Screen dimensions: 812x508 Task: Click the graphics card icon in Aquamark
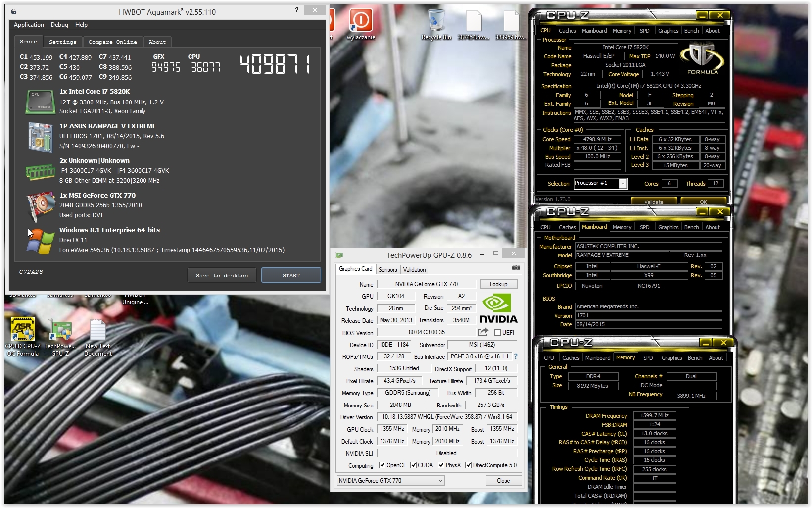[41, 206]
